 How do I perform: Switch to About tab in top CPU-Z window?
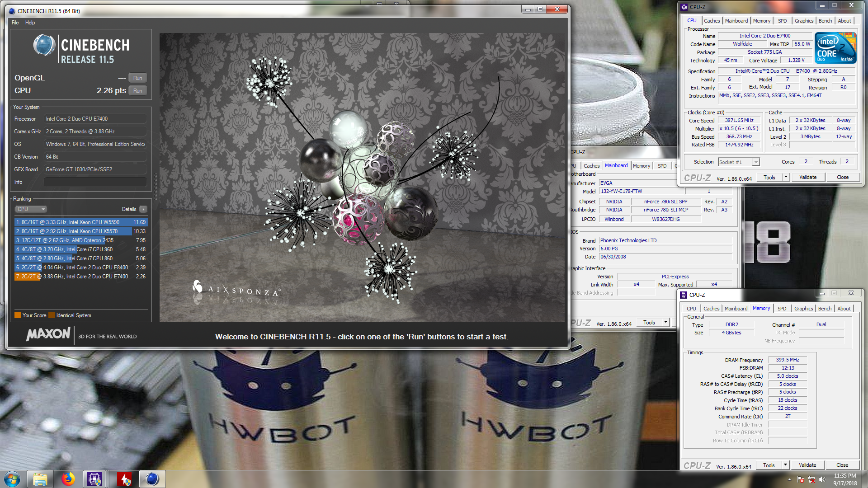coord(844,21)
